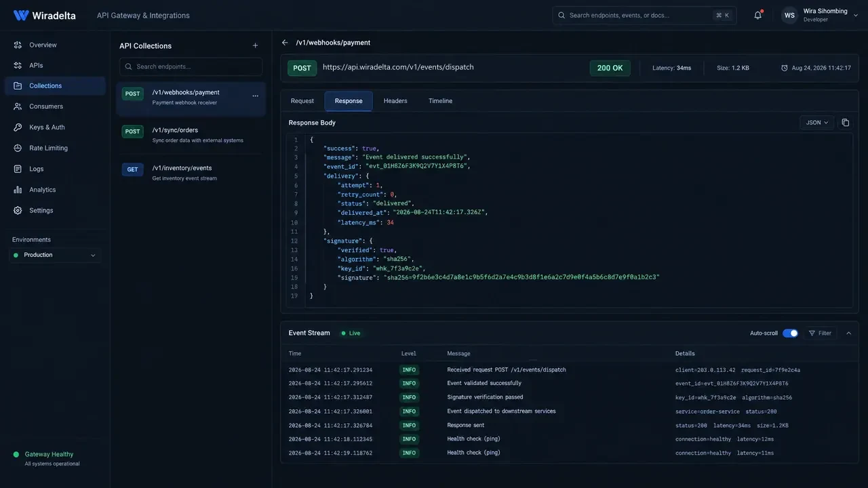The height and width of the screenshot is (488, 868).
Task: Open notifications bell
Action: pyautogui.click(x=758, y=15)
